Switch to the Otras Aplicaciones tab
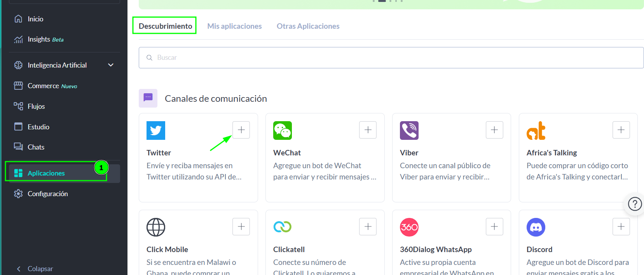The width and height of the screenshot is (644, 275). click(x=308, y=26)
